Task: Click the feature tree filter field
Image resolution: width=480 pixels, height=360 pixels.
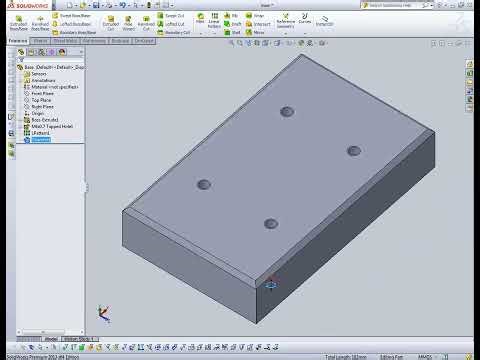Action: click(x=51, y=60)
